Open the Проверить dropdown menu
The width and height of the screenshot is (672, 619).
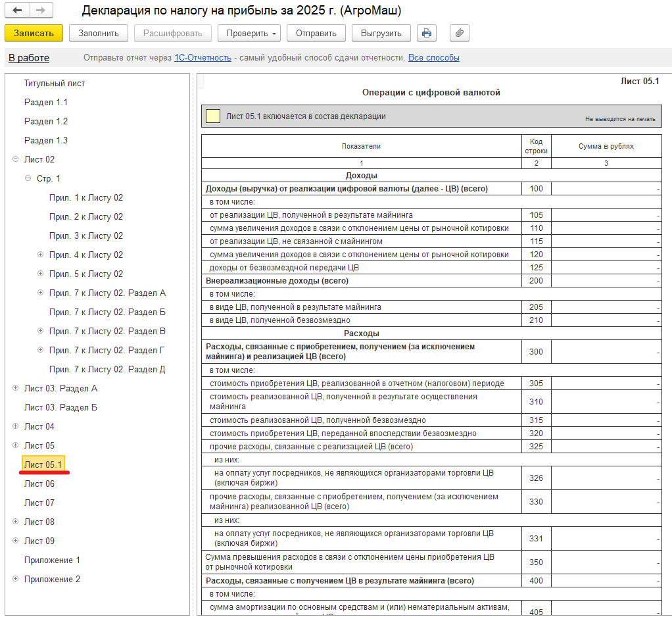(x=249, y=33)
